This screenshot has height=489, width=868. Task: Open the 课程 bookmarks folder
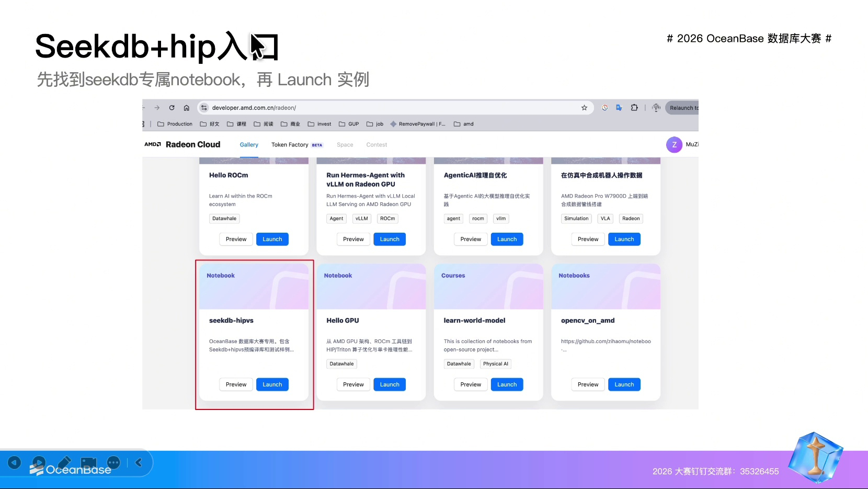click(x=236, y=124)
